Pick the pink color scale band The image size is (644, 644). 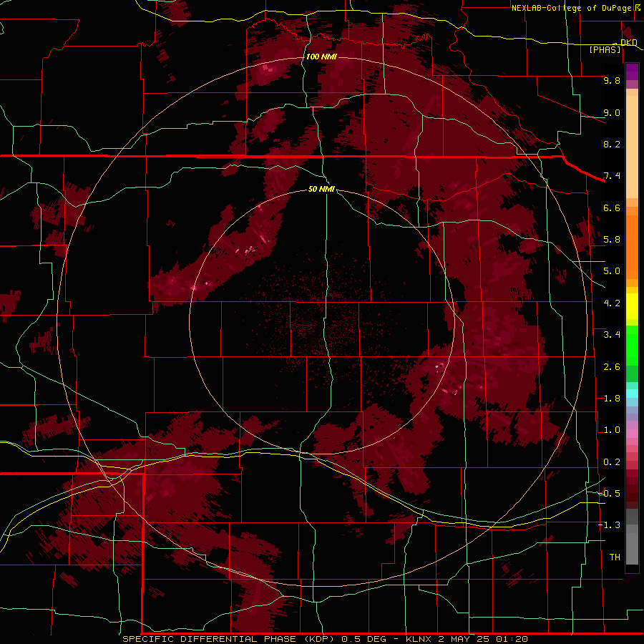[x=632, y=434]
